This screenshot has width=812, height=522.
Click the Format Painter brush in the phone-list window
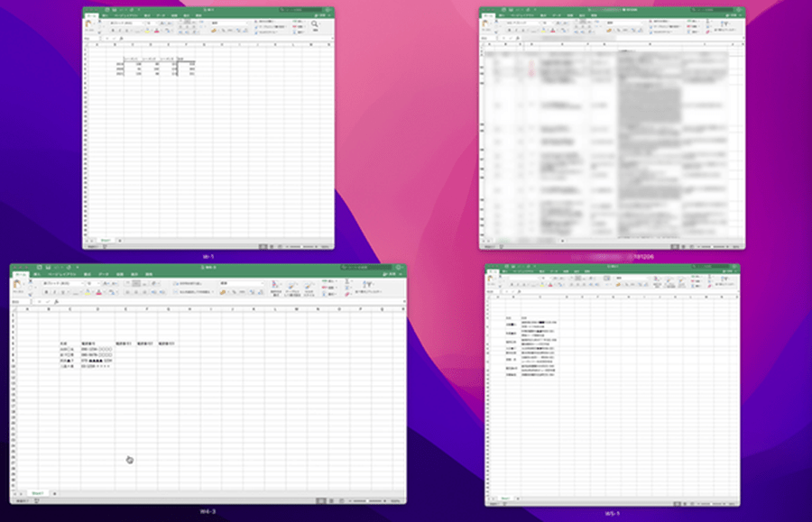30,295
